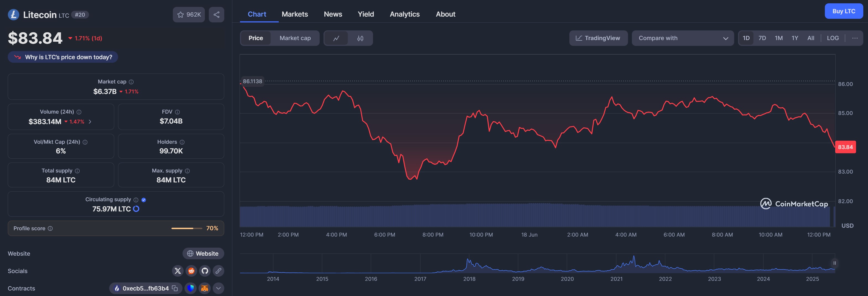Toggle LOG scale on chart
Image resolution: width=868 pixels, height=296 pixels.
pos(833,38)
